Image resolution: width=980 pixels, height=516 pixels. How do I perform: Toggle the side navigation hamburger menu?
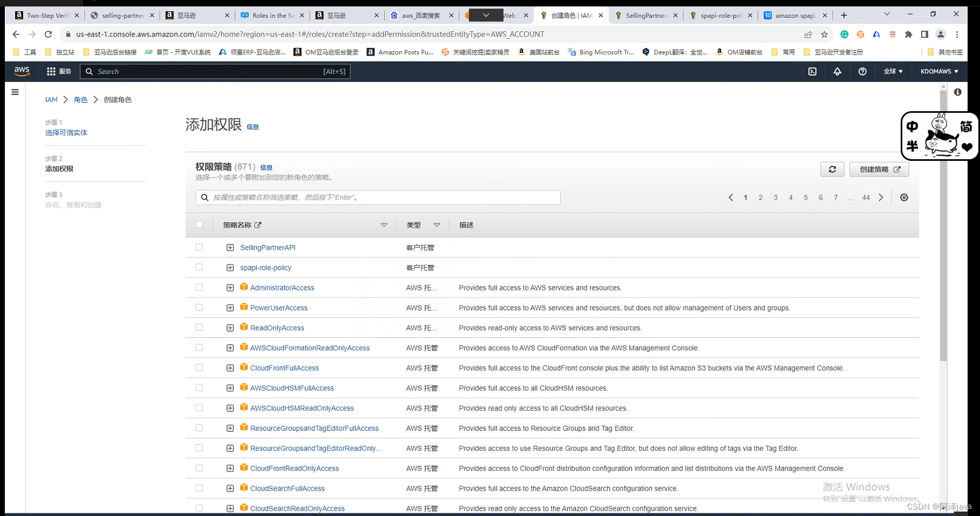click(15, 92)
